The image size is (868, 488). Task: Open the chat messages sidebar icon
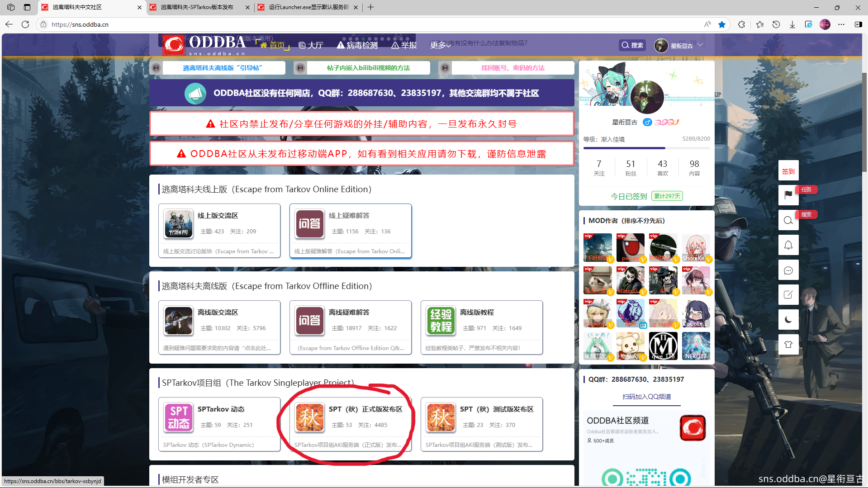pyautogui.click(x=788, y=270)
